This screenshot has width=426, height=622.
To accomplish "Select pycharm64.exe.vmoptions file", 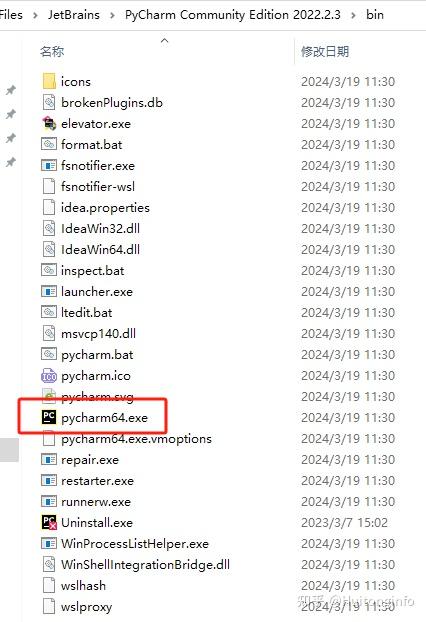I will 127,439.
